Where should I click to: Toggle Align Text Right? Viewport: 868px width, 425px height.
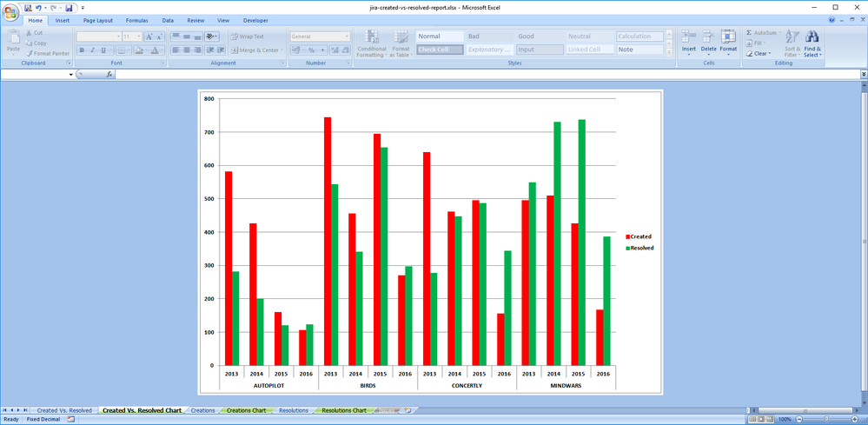click(197, 50)
